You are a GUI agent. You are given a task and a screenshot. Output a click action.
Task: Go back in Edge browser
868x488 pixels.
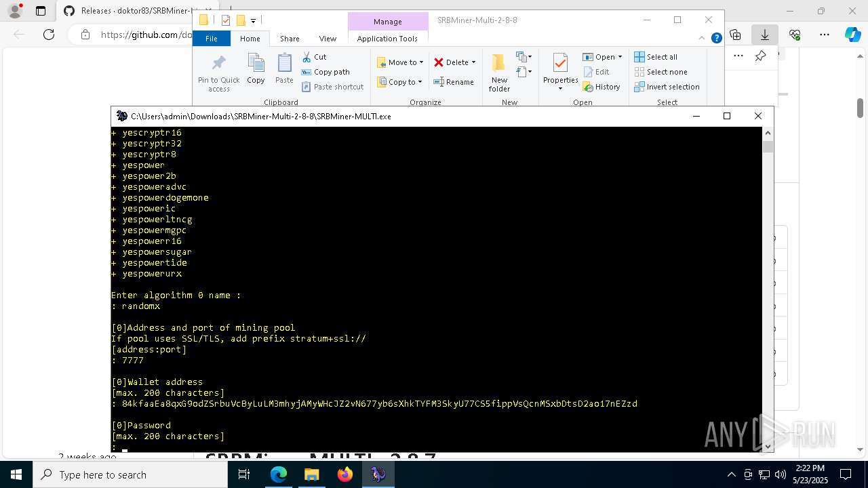20,35
